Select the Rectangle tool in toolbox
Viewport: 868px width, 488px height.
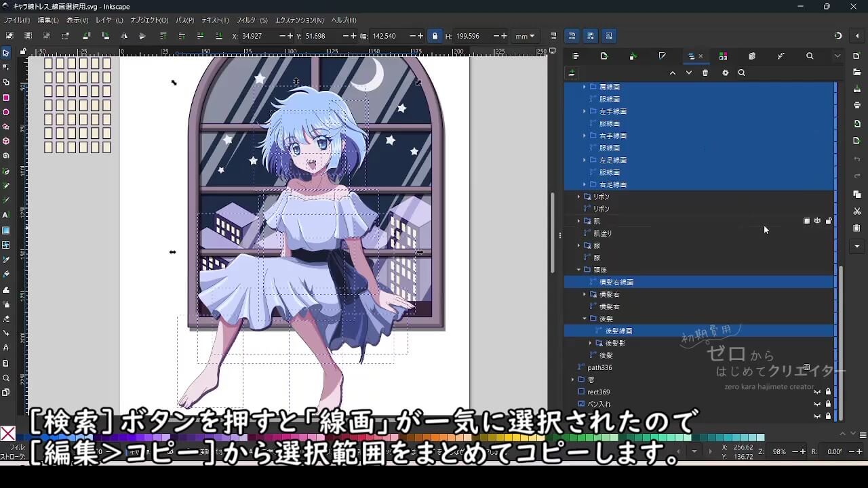pyautogui.click(x=6, y=97)
